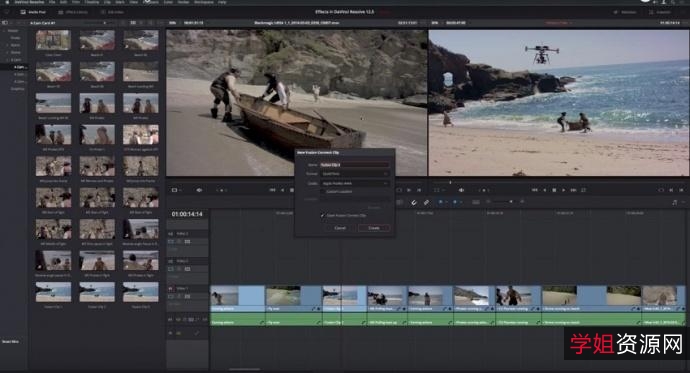This screenshot has height=373, width=690.
Task: Click the zoom-in plus icon by zoom slider
Action: [522, 201]
